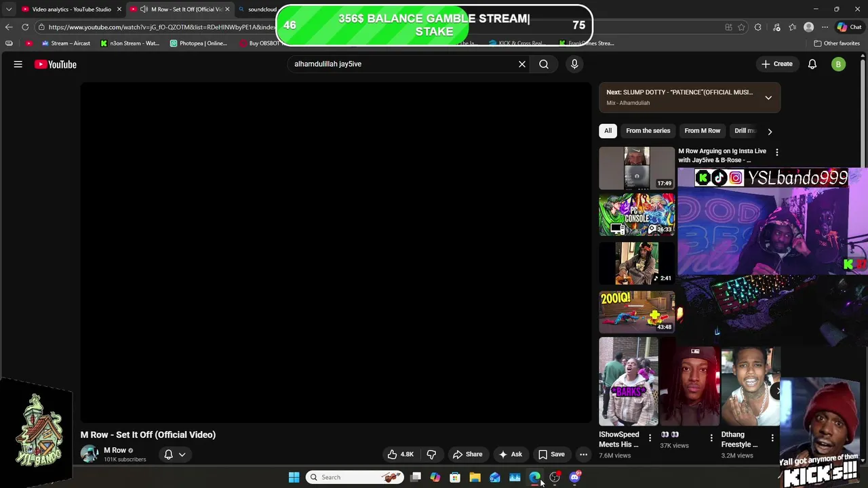The height and width of the screenshot is (488, 868).
Task: Click browser address bar URL
Action: (161, 27)
